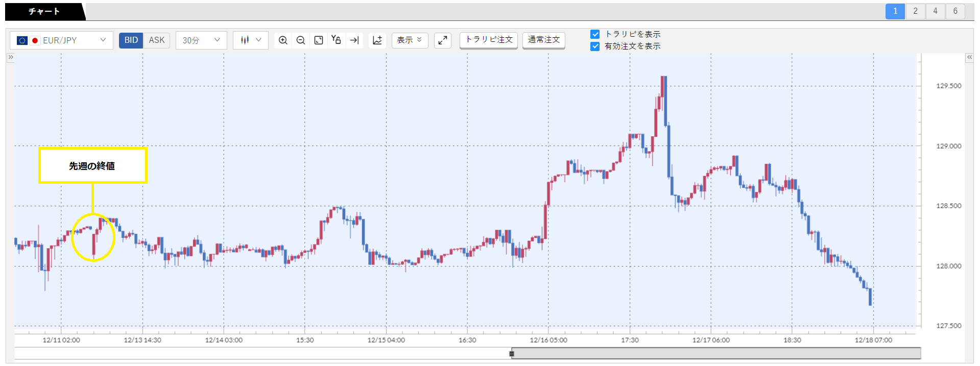Click the 12/18 07:00 time axis label
The height and width of the screenshot is (366, 980).
tap(873, 340)
